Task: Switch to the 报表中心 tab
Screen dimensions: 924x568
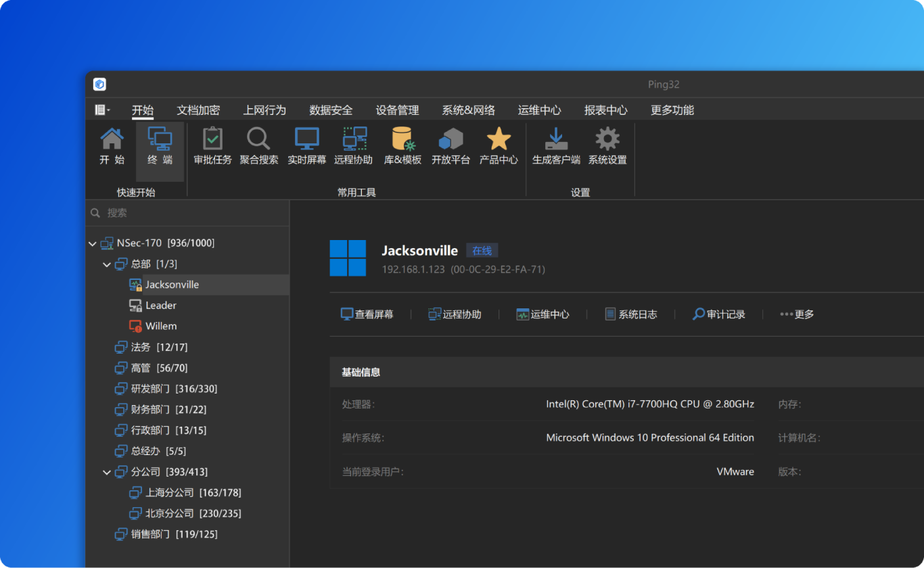Action: 605,110
